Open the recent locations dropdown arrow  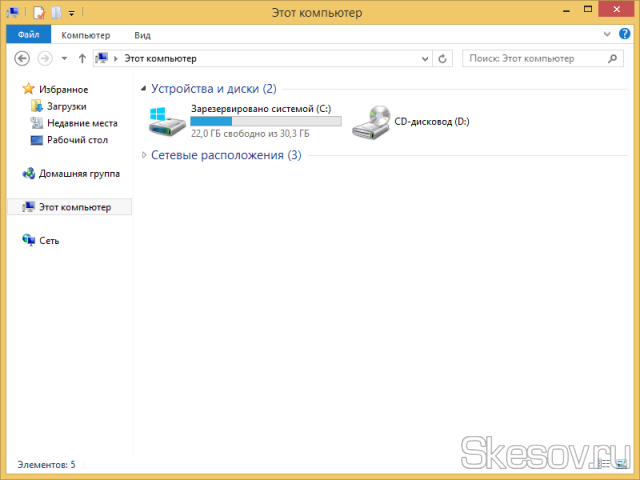tap(64, 59)
